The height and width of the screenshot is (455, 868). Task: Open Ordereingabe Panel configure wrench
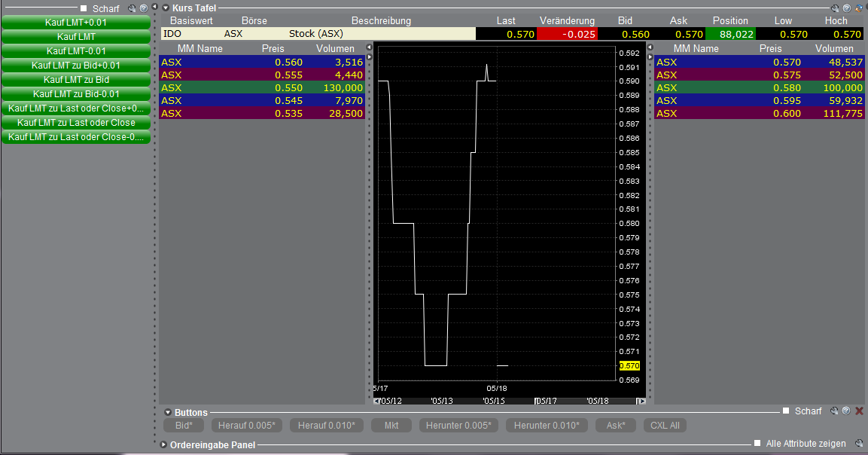tap(858, 444)
